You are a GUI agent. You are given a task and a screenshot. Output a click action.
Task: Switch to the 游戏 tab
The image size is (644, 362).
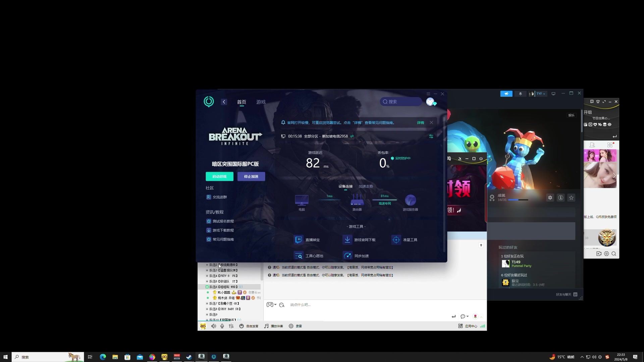point(261,102)
